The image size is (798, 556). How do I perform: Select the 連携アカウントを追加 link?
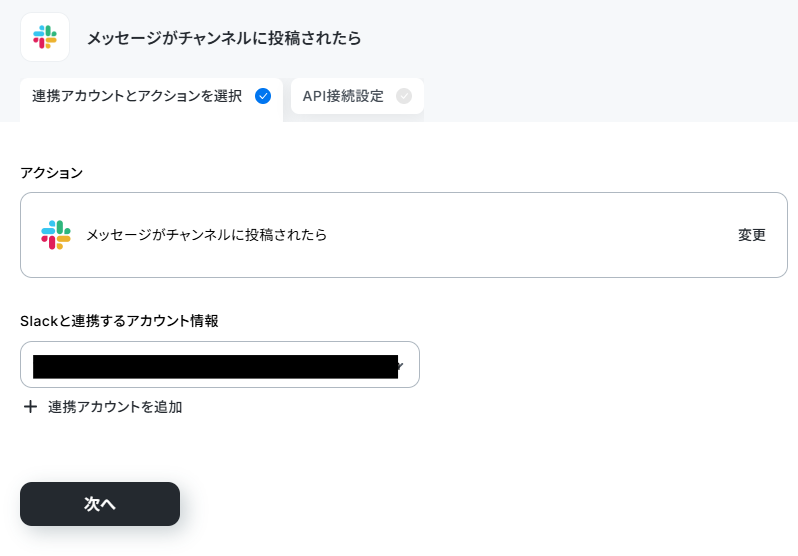(x=115, y=407)
